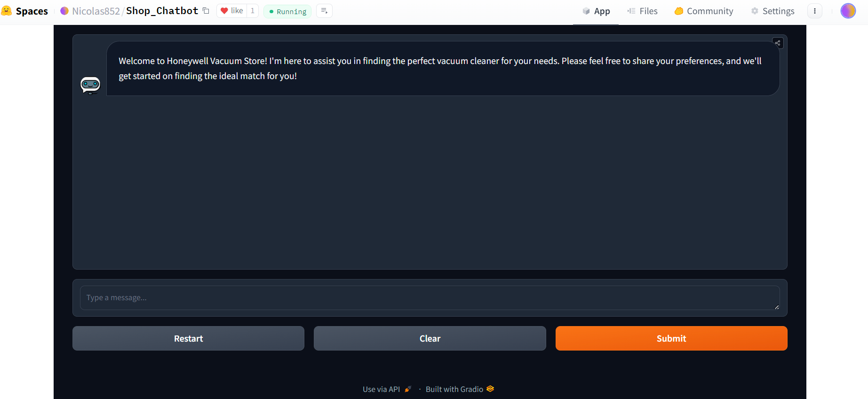Click the Clear button

point(430,338)
